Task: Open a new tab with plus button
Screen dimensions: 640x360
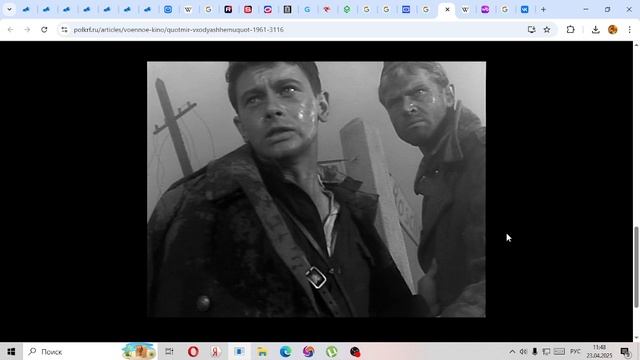Action: (x=543, y=9)
